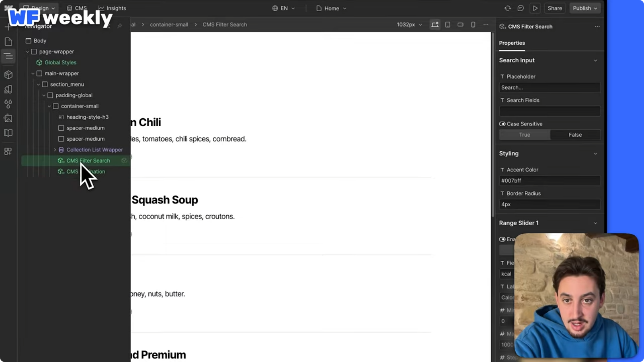Open the CMS tab in top bar
This screenshot has height=362, width=644.
(x=77, y=8)
